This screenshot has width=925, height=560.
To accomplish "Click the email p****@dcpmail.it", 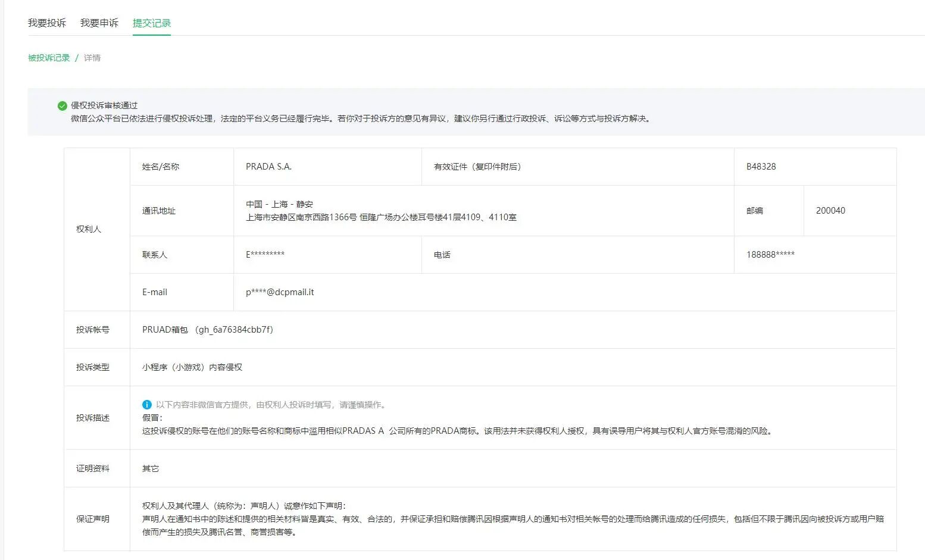I will pyautogui.click(x=280, y=292).
